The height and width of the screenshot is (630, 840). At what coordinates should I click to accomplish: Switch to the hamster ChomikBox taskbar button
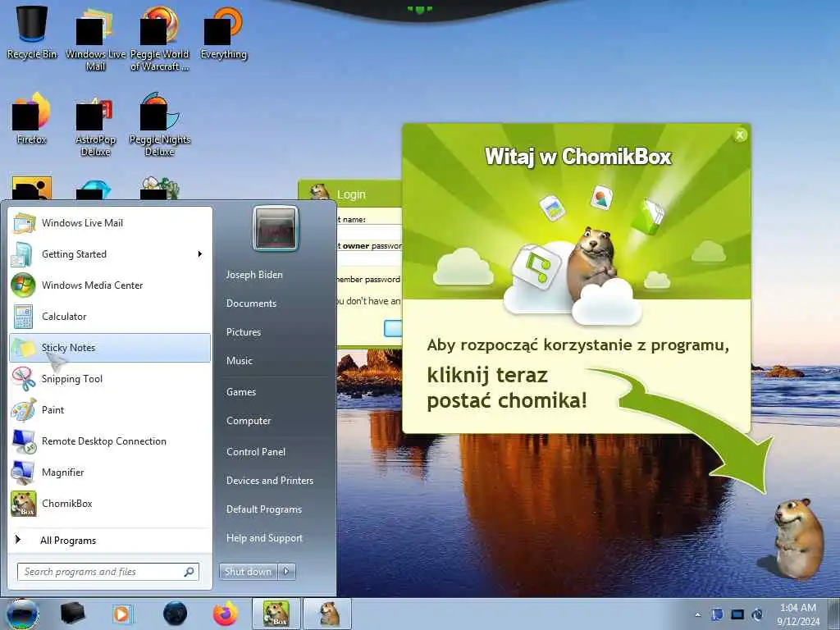click(x=328, y=614)
